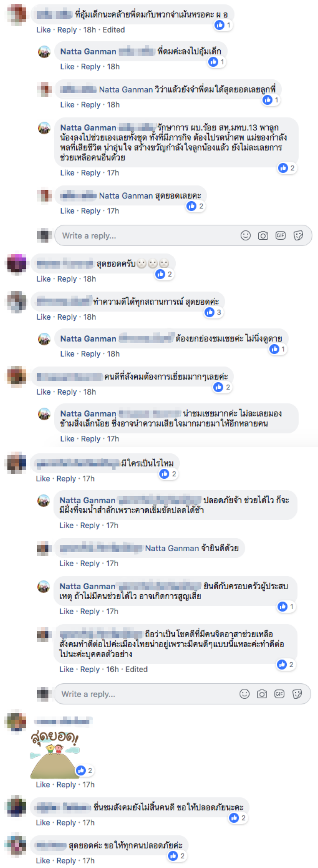Click Natta Ganman name in 'พี่ดมค่ะลงไปอุ้มเด็ก' reply
318x868 pixels.
coord(88,51)
